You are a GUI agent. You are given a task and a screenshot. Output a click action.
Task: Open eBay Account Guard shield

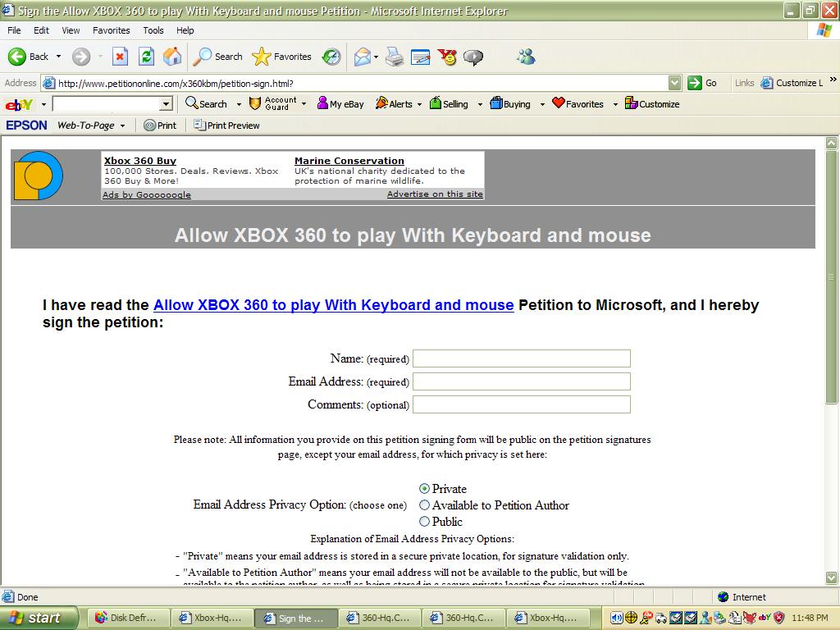pyautogui.click(x=272, y=103)
